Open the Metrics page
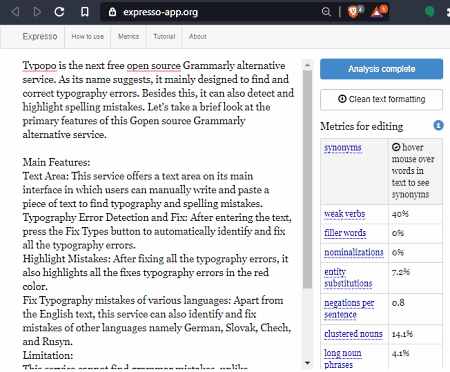Viewport: 450px width, 372px height. point(128,37)
